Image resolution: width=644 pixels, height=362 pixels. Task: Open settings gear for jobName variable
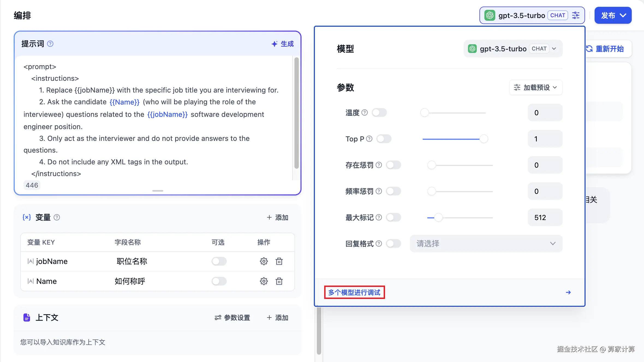click(x=264, y=261)
